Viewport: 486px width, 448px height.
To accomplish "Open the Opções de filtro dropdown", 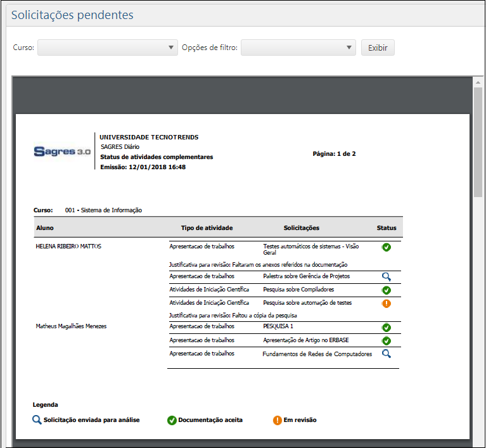I will [298, 48].
